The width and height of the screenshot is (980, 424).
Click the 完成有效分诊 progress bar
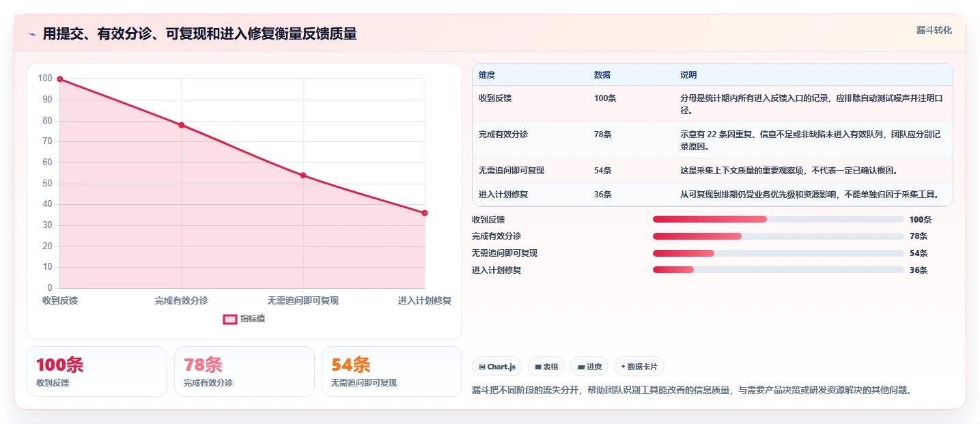[x=779, y=236]
